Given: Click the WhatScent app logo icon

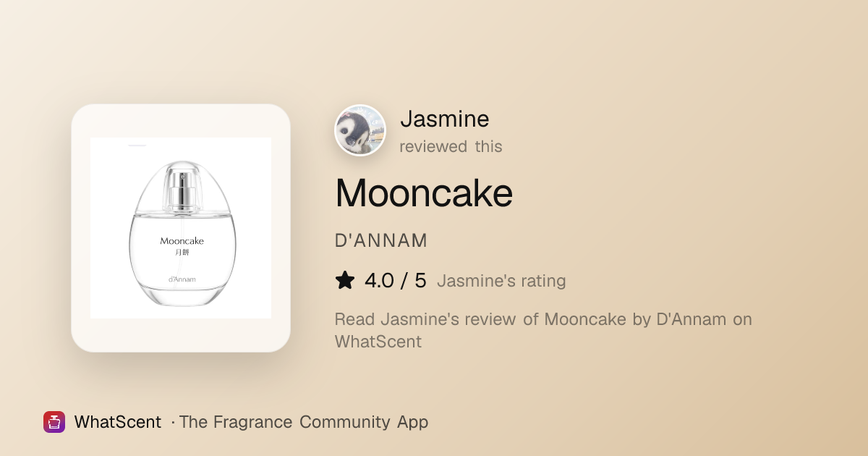Looking at the screenshot, I should point(54,422).
